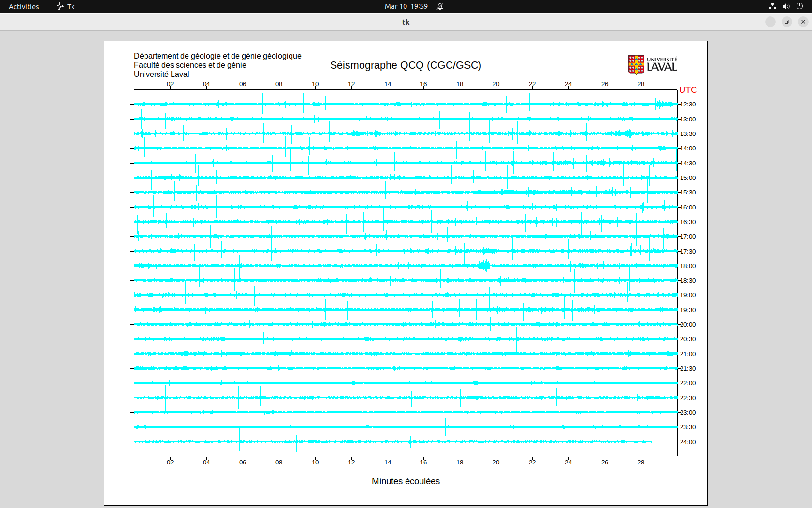Click the bottom axis tick labeled 14
This screenshot has width=812, height=508.
(388, 463)
